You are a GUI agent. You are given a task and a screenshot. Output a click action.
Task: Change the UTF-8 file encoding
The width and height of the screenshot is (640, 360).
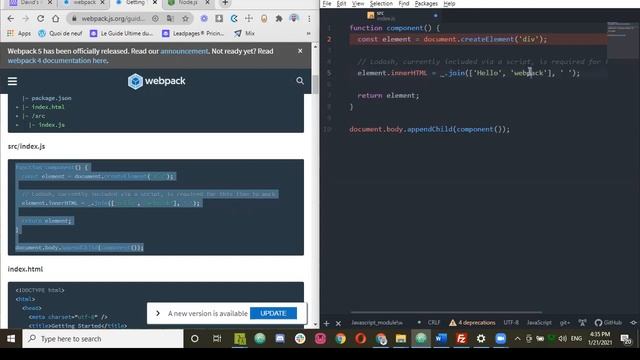[511, 322]
